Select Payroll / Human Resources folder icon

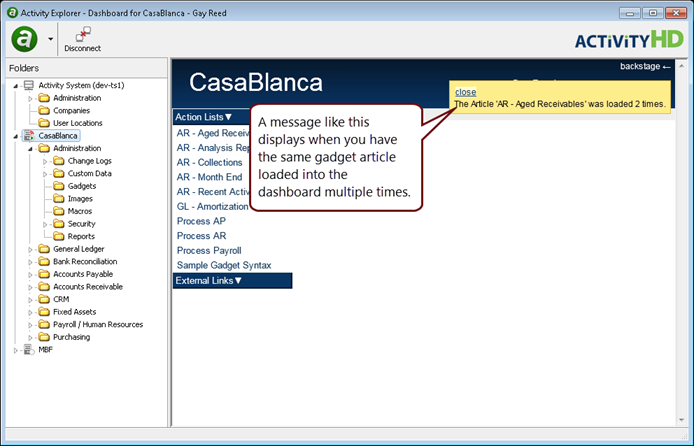(44, 324)
